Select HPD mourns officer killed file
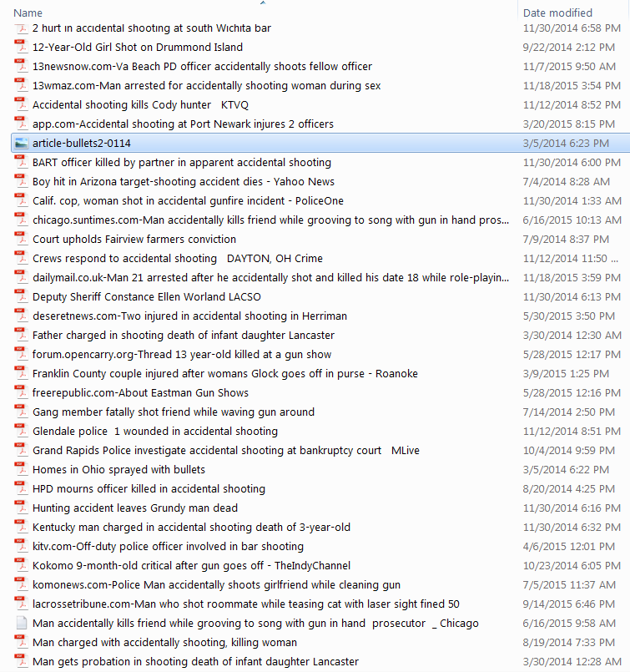Screen dimensions: 630x672 149,489
